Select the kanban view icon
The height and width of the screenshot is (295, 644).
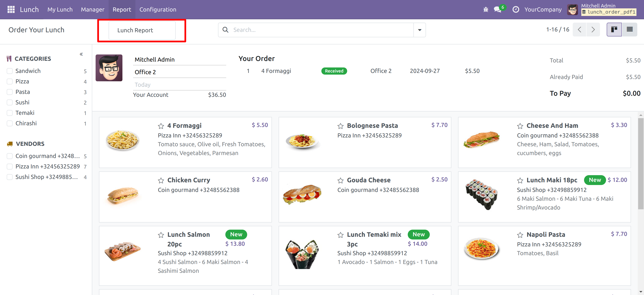(614, 30)
